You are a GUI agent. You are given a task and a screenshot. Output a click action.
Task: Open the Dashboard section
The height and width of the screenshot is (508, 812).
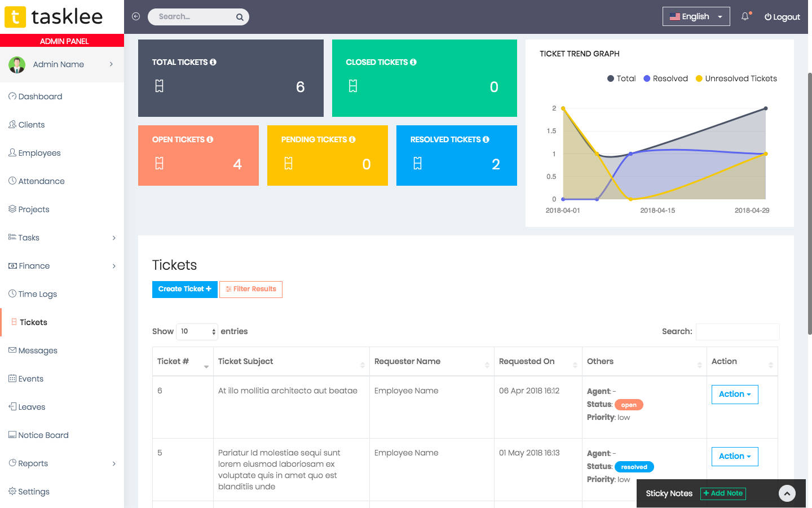pyautogui.click(x=39, y=96)
